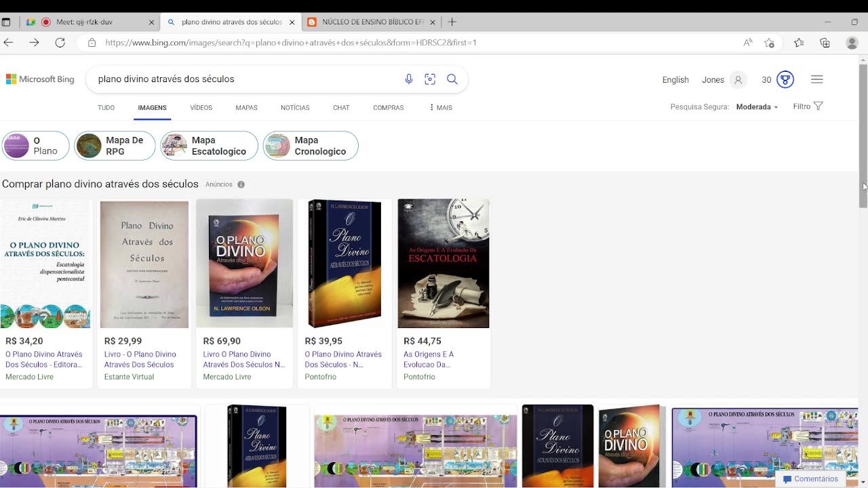
Task: Switch to NÚCLEO DE ENSINO BÍBLICO tab
Action: point(372,22)
